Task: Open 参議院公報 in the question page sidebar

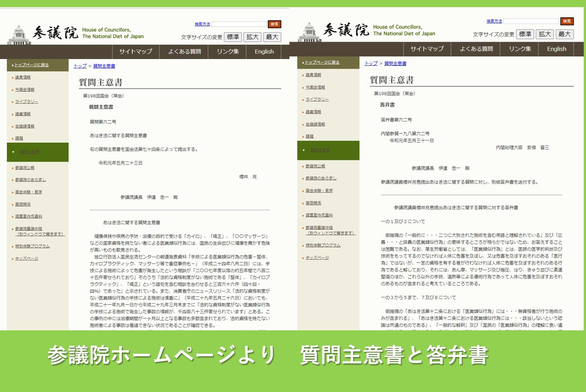Action: point(25,168)
